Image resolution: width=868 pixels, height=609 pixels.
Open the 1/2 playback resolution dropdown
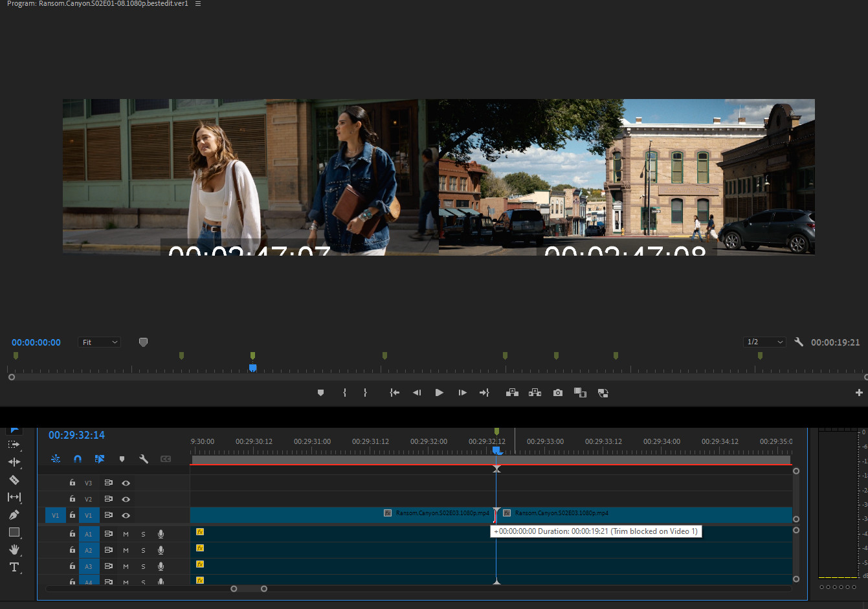point(764,342)
